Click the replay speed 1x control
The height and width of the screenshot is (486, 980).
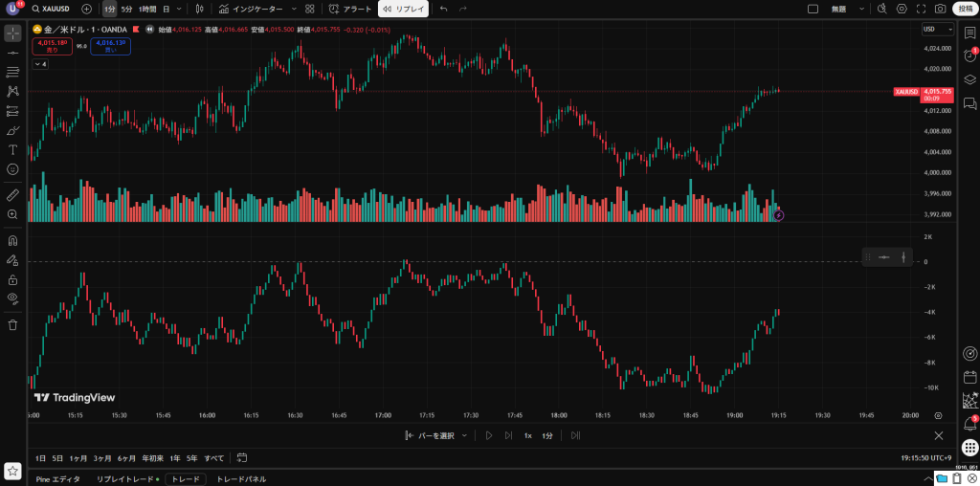point(527,435)
